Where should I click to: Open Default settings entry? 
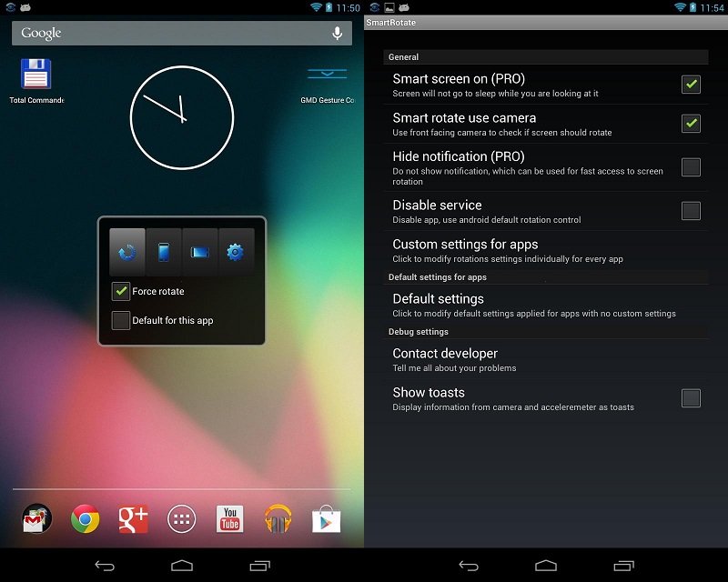546,305
